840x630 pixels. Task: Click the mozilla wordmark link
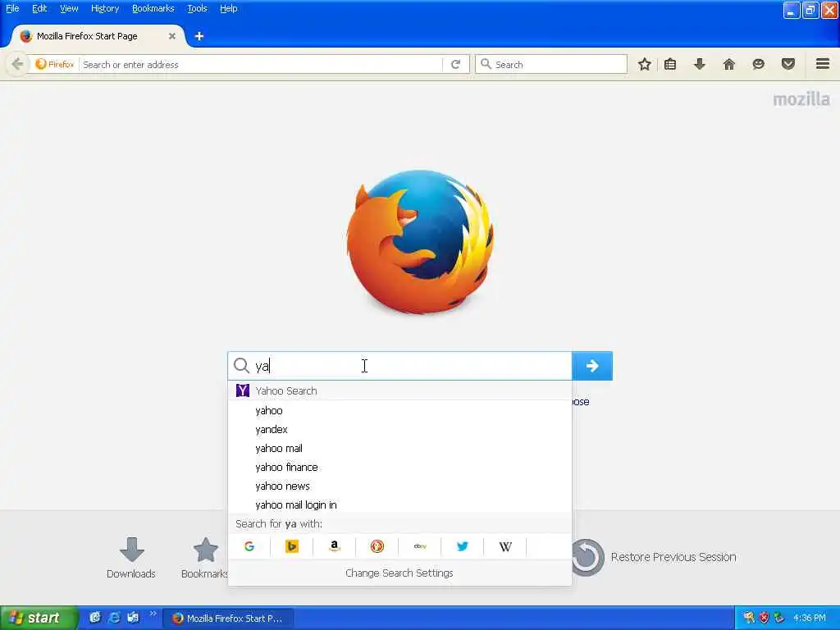(x=801, y=99)
